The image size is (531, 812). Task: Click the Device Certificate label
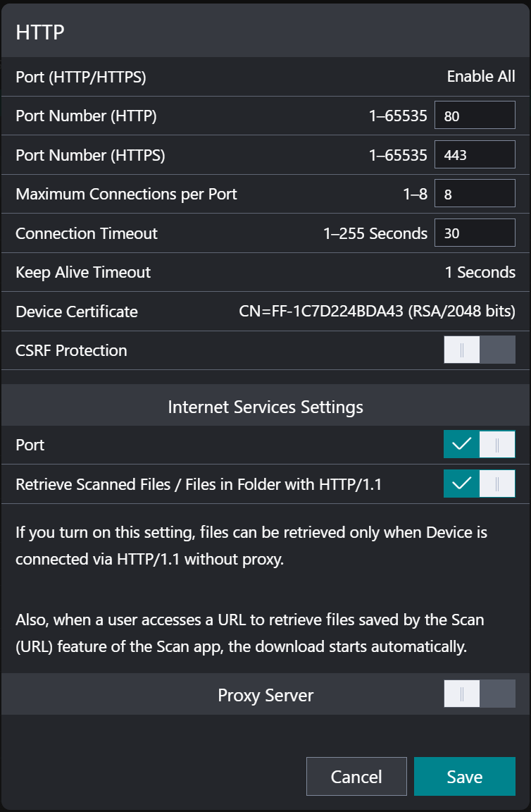pyautogui.click(x=77, y=312)
